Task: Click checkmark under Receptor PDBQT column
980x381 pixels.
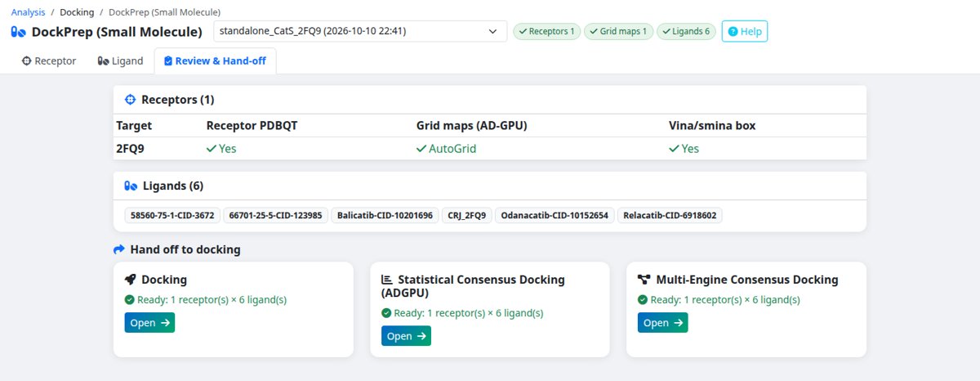Action: pos(212,149)
